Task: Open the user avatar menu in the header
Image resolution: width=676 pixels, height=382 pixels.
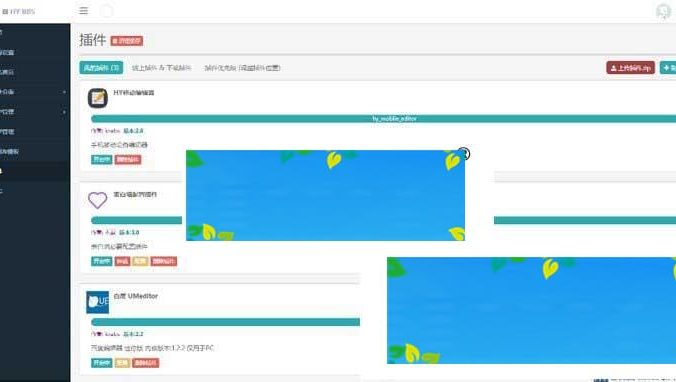Action: 663,11
